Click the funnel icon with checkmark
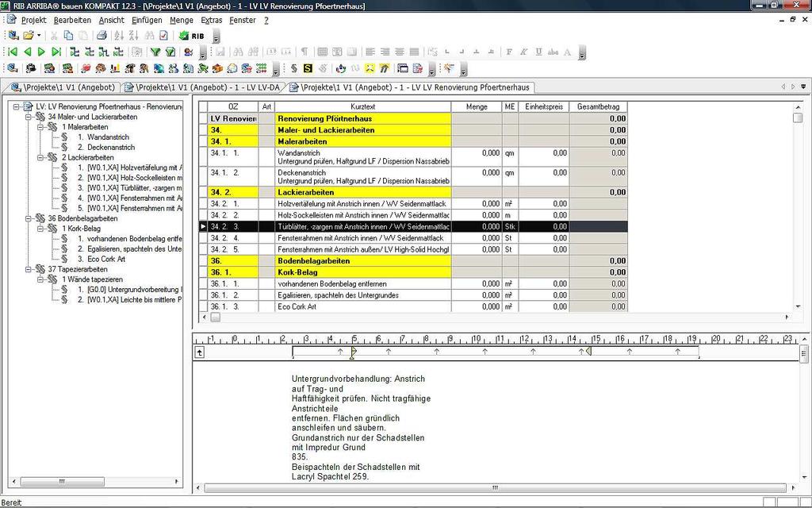The height and width of the screenshot is (508, 812). 170,52
